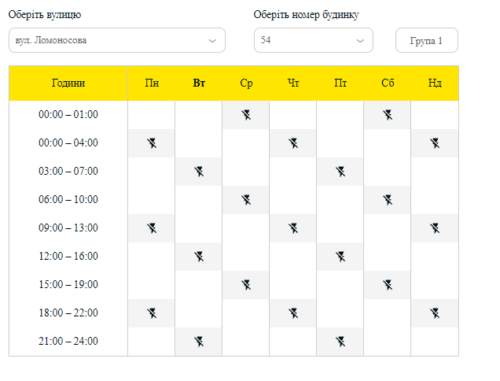Select the 03:00 – 07:00 time row label

pos(68,171)
